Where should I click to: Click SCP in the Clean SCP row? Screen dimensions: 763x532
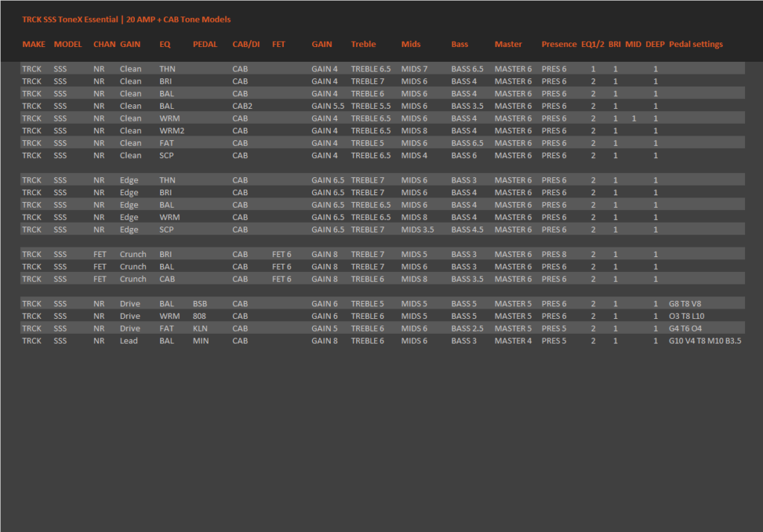tap(166, 156)
